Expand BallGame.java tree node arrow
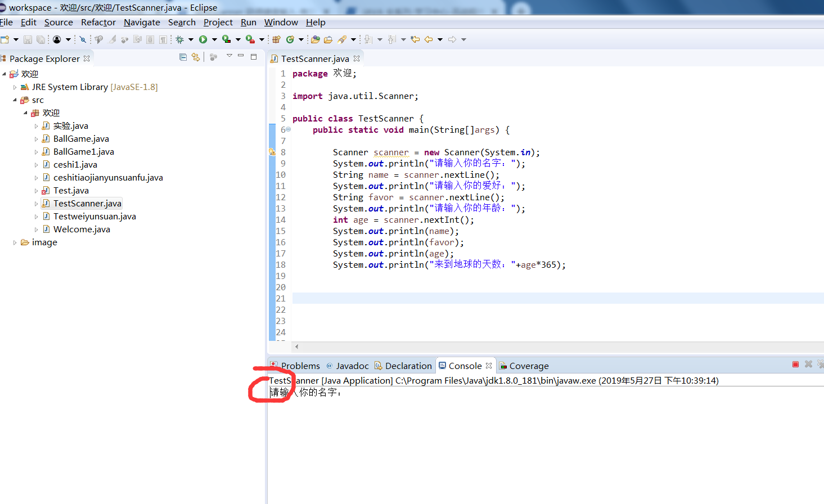 [x=36, y=139]
